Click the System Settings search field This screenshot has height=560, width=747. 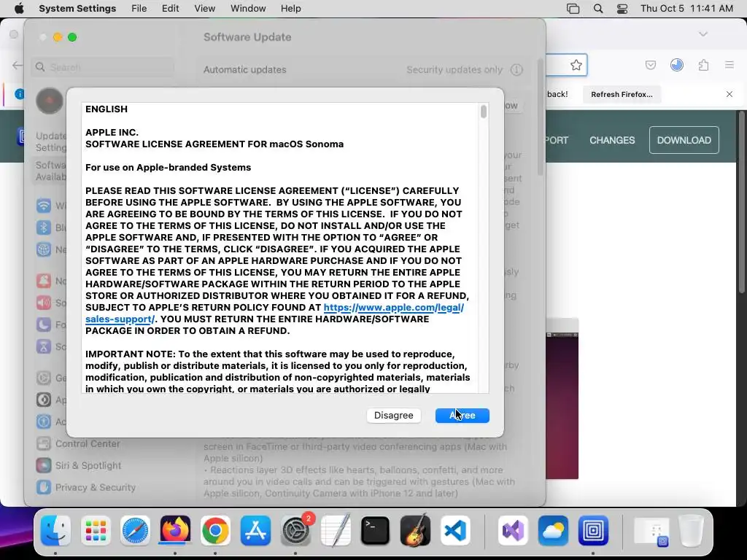[103, 67]
